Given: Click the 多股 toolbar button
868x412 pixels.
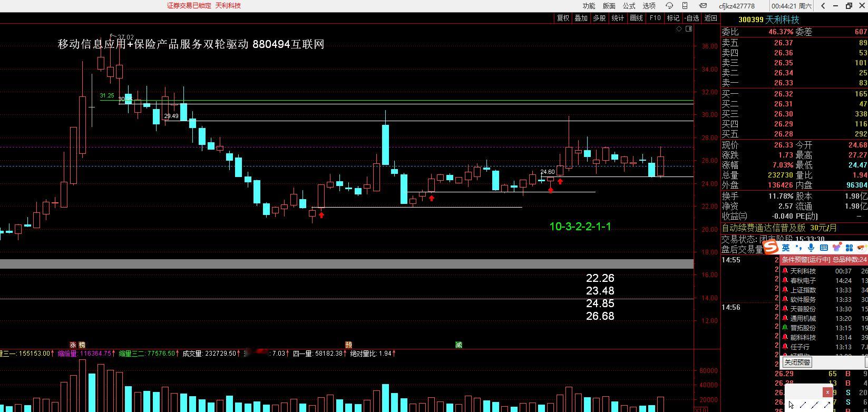Looking at the screenshot, I should click(599, 18).
